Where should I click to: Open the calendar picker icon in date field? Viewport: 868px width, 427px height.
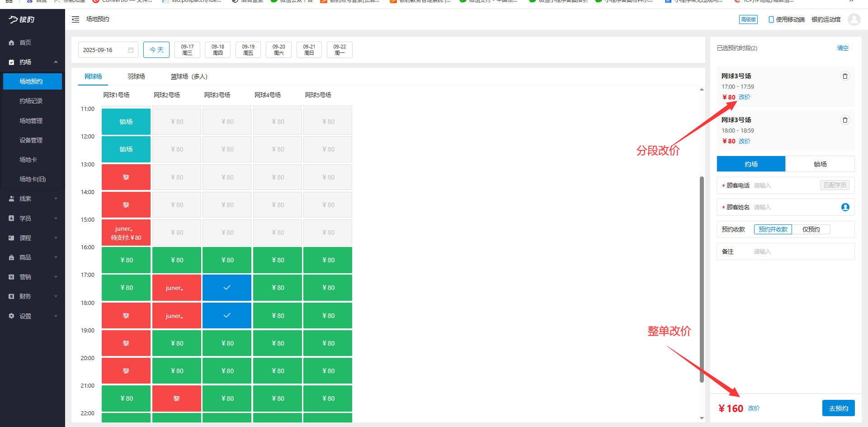click(x=131, y=50)
